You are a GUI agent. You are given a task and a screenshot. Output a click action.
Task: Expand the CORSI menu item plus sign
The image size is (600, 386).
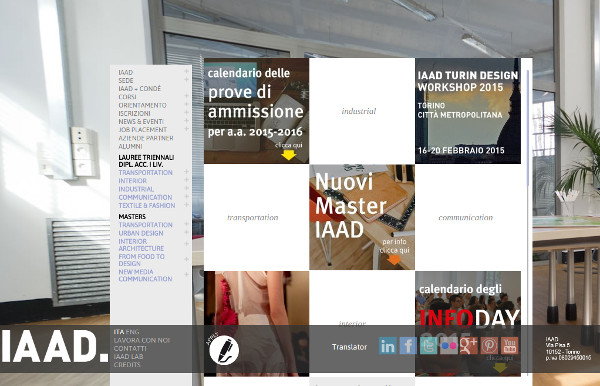[186, 96]
